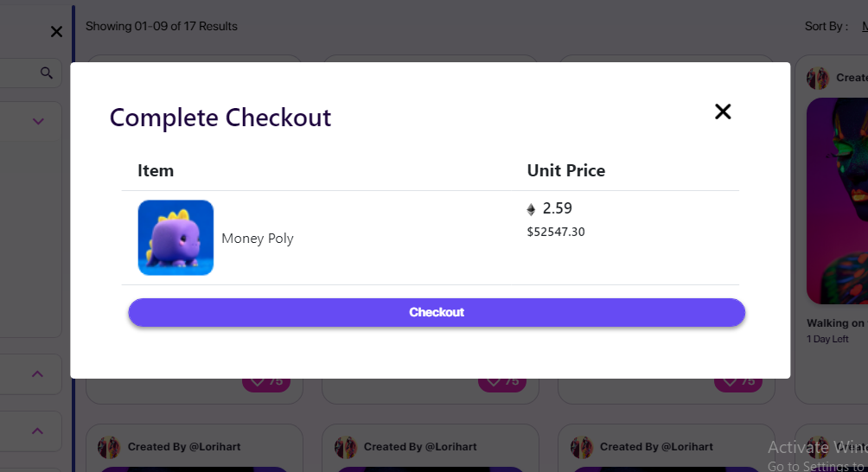Screen dimensions: 868x472
Task: Open the Walking on artwork image
Action: (x=839, y=199)
